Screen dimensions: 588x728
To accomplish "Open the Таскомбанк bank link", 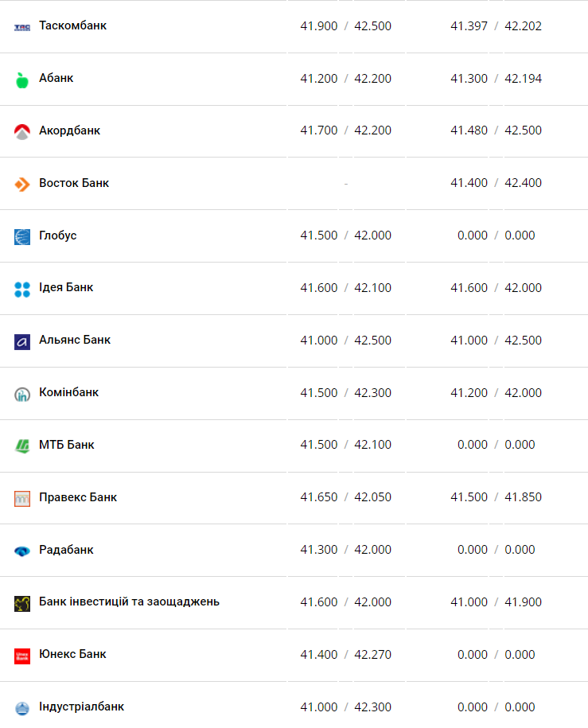I will click(72, 25).
